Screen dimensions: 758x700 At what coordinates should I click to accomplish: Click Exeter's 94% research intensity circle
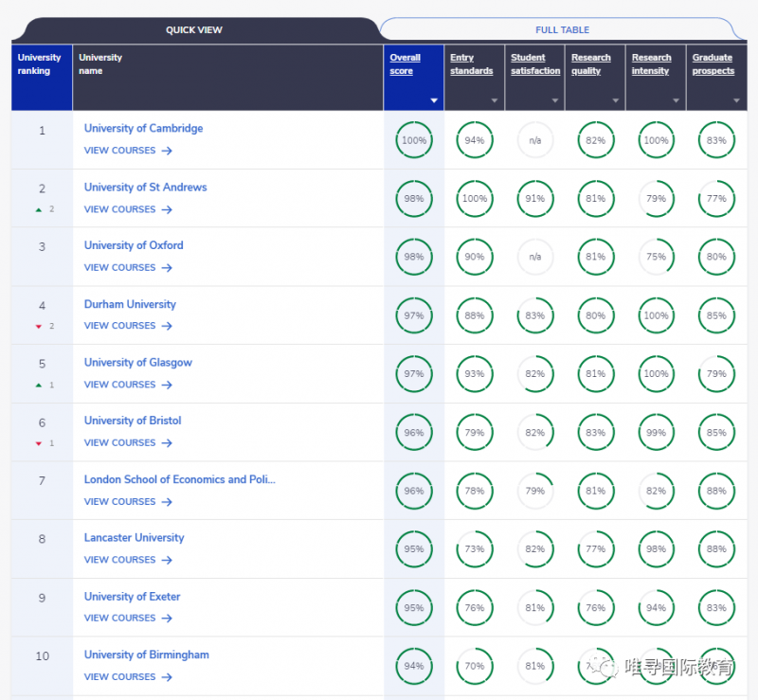point(656,608)
